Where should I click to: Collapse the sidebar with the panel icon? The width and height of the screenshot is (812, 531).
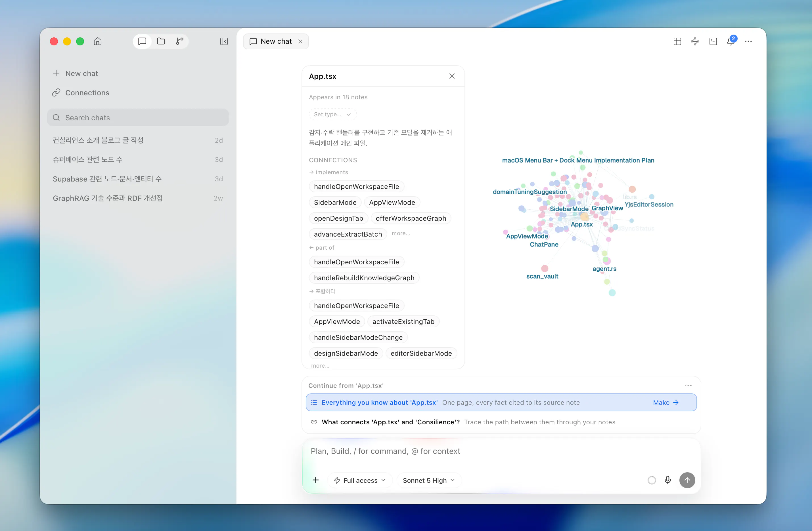point(224,41)
